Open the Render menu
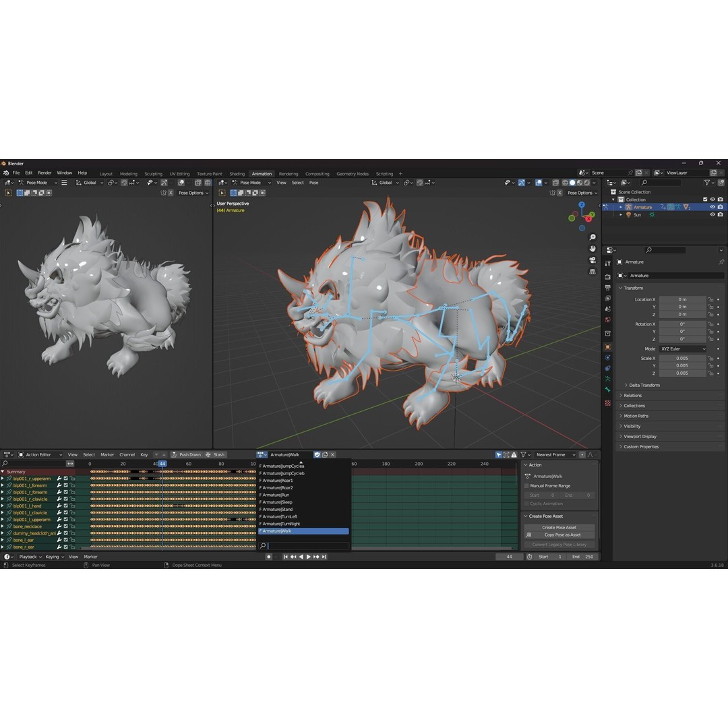Screen dimensions: 728x728 click(44, 173)
